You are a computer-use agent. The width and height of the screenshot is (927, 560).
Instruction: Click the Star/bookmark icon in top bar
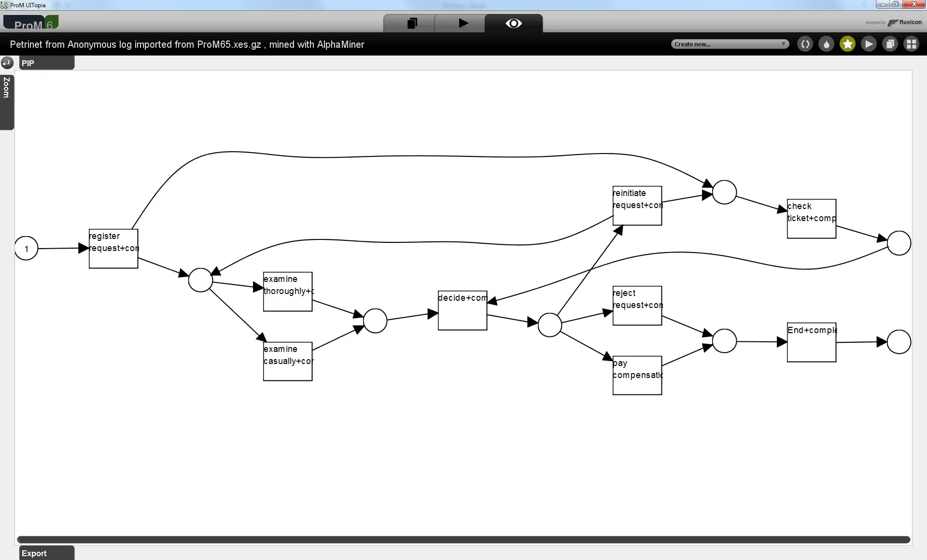(x=847, y=43)
